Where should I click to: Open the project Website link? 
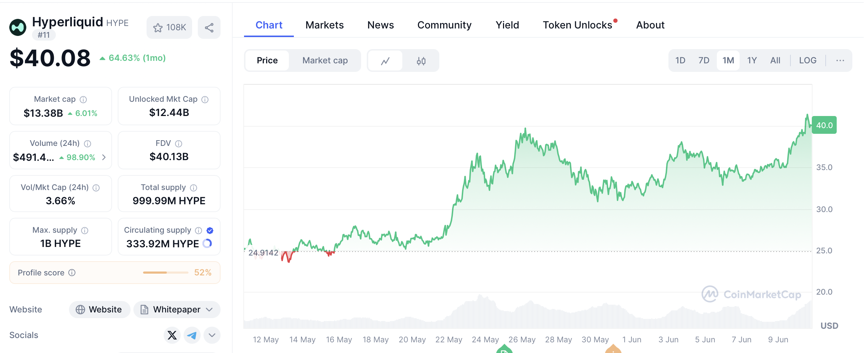click(100, 310)
